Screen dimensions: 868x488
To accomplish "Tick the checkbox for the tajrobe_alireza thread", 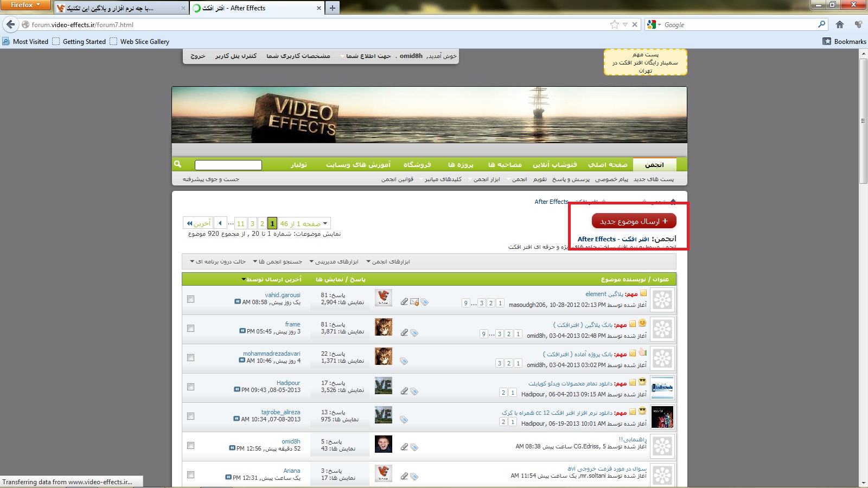I will tap(190, 416).
